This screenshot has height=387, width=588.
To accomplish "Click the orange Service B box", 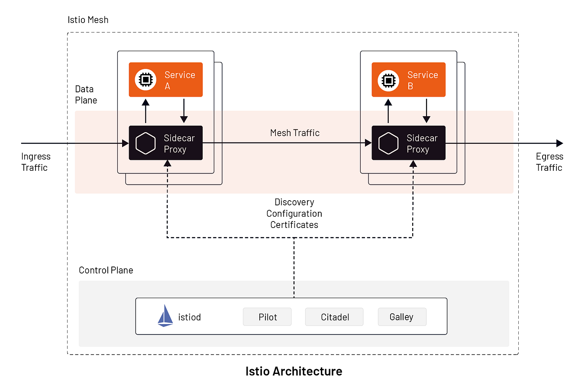I will coord(409,79).
